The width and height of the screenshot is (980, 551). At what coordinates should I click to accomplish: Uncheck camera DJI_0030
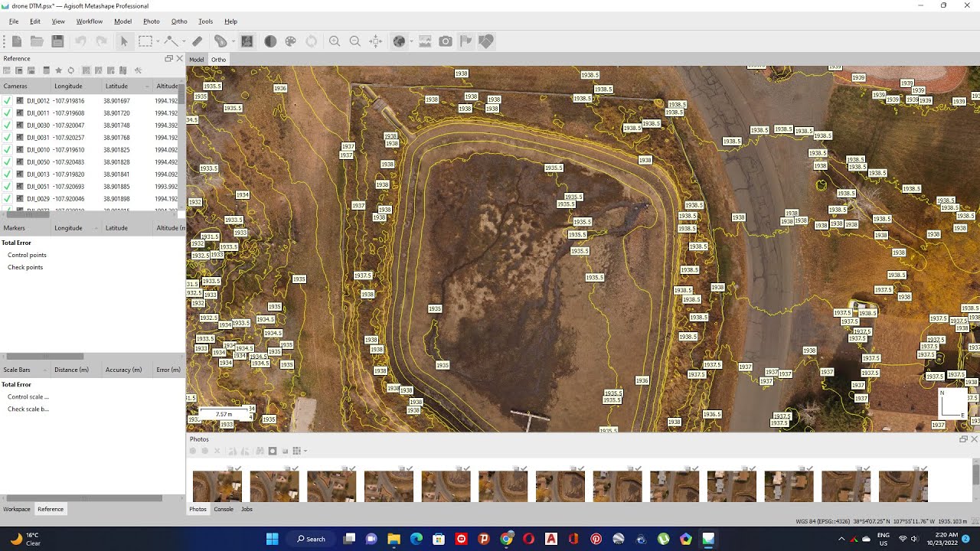(x=7, y=126)
